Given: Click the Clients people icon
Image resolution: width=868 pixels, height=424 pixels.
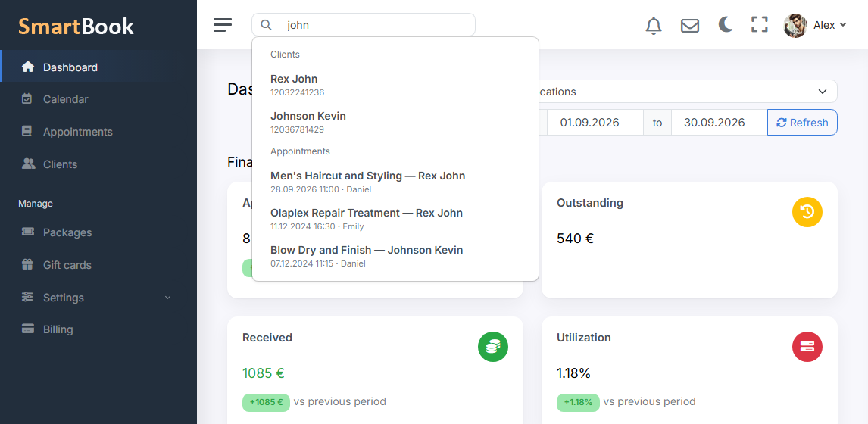Looking at the screenshot, I should pos(28,164).
